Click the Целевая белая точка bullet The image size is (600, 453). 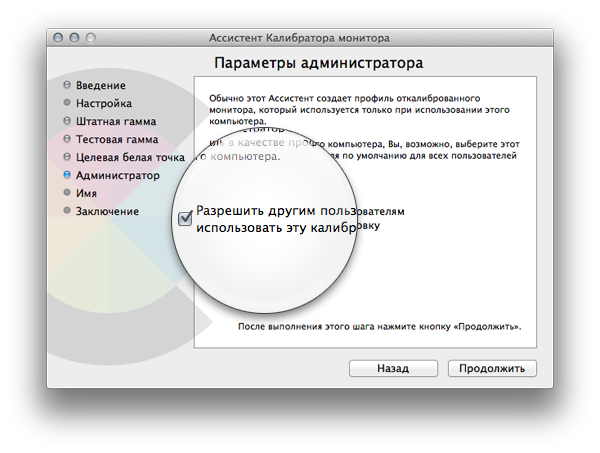67,157
